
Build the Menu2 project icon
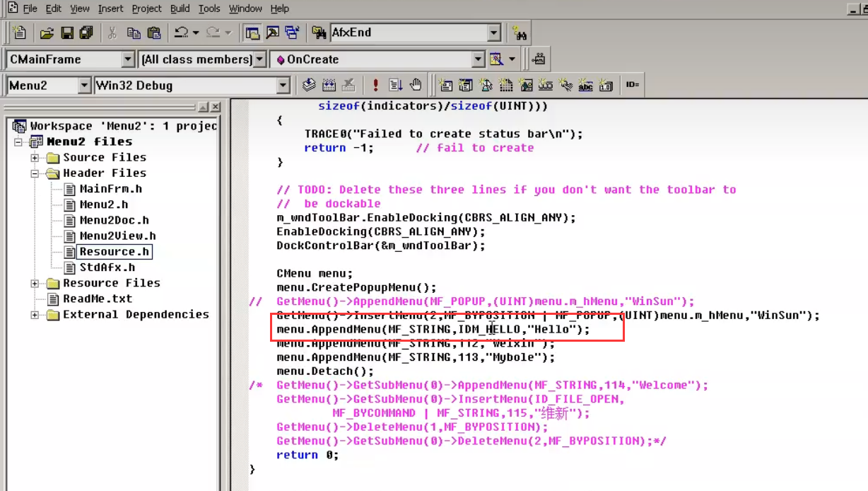pyautogui.click(x=329, y=86)
